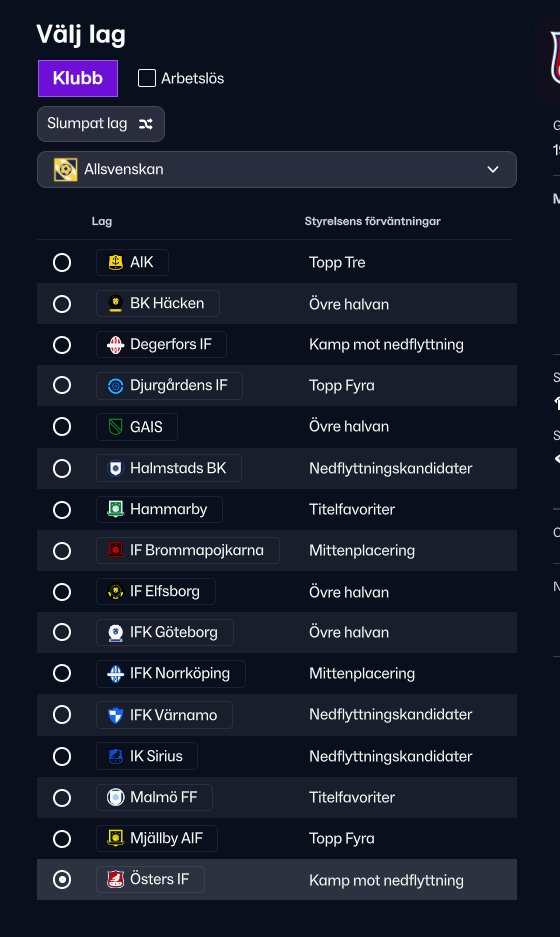
Task: Click the Styrelsens förväntningar column header
Action: pos(372,221)
